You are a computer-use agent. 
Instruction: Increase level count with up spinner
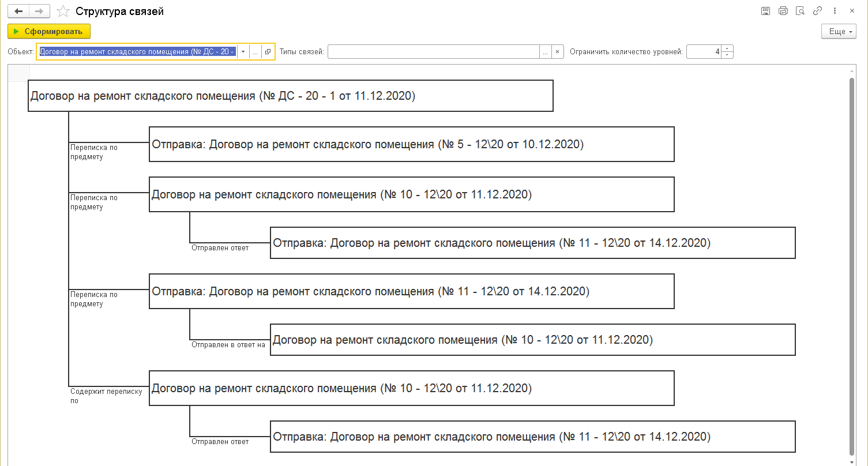pyautogui.click(x=727, y=48)
